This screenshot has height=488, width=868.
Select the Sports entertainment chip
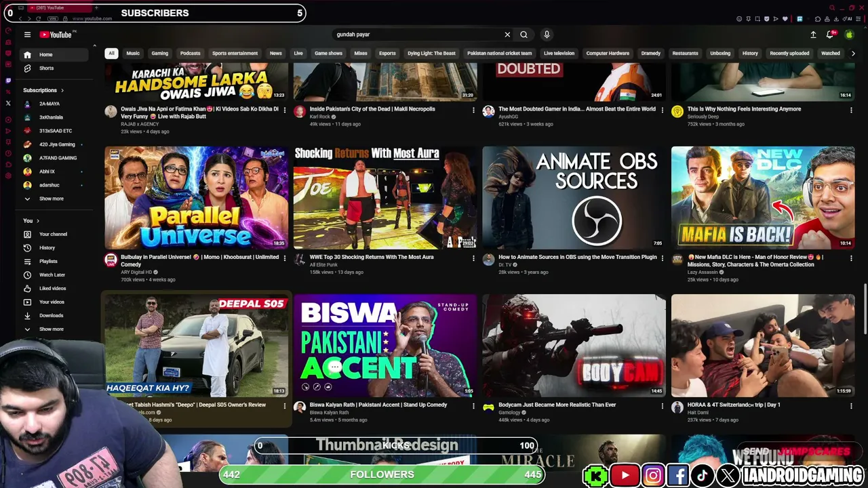[x=235, y=54]
